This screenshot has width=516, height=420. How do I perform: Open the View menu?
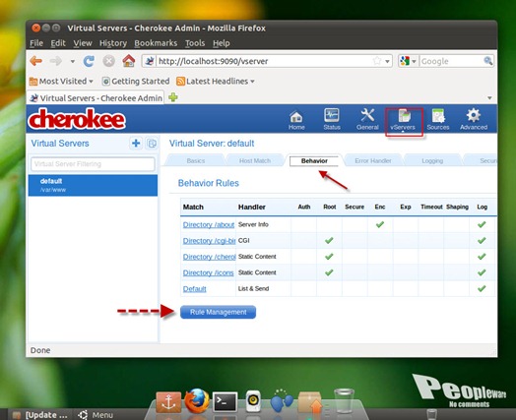[x=83, y=43]
